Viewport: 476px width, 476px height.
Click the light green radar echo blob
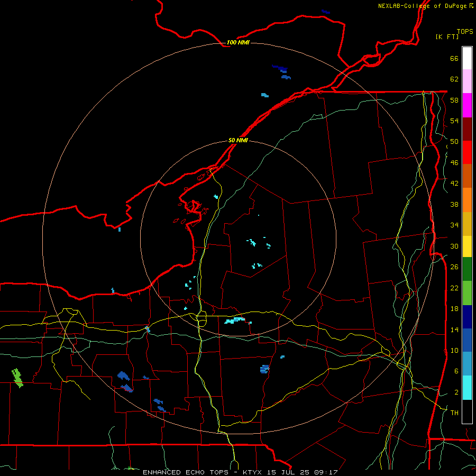click(17, 378)
